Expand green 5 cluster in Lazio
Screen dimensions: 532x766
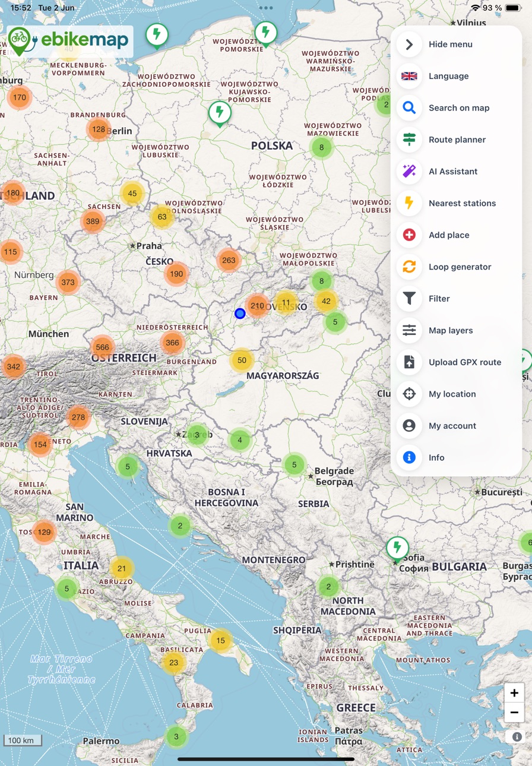click(66, 589)
